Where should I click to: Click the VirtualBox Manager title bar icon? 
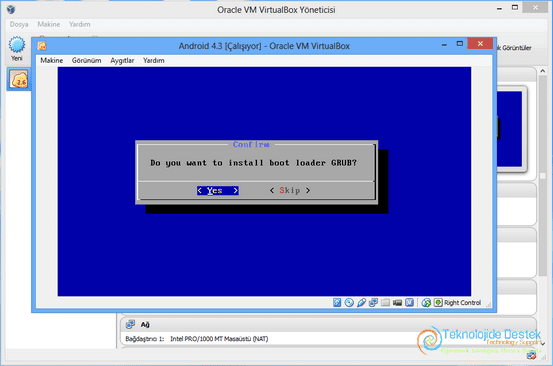click(x=11, y=10)
